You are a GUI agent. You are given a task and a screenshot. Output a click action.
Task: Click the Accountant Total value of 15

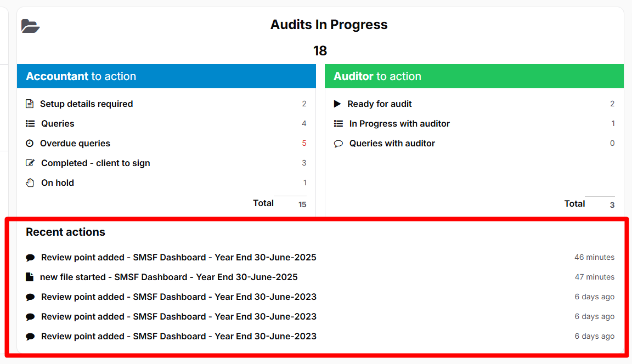[302, 204]
